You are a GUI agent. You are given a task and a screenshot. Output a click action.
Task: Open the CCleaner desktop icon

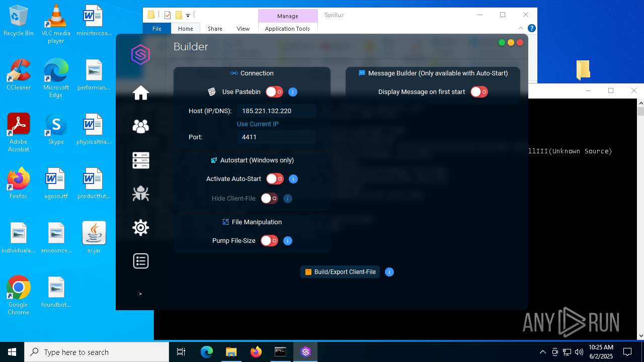point(19,75)
